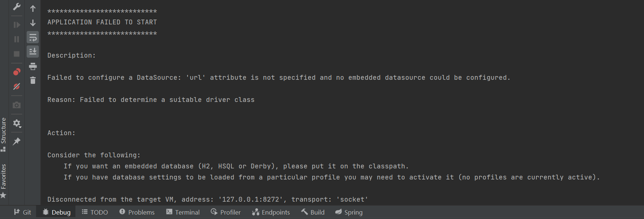Switch to the Terminal tab
Screen dimensions: 644x219
pos(183,212)
